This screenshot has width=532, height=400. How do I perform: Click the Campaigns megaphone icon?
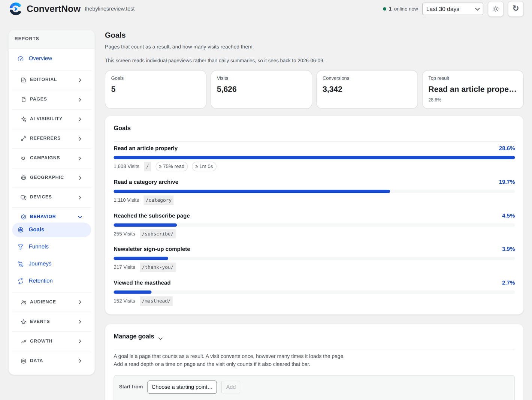tap(24, 158)
